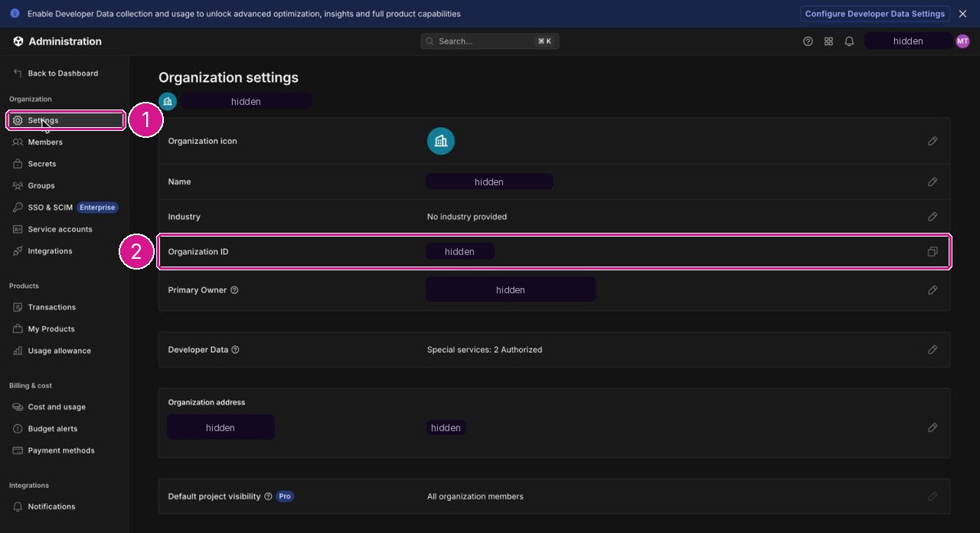Edit the Primary Owner
This screenshot has width=980, height=533.
point(933,290)
